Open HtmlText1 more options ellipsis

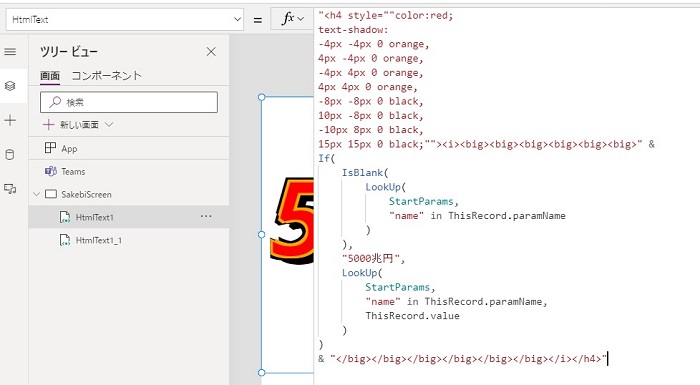click(x=206, y=217)
